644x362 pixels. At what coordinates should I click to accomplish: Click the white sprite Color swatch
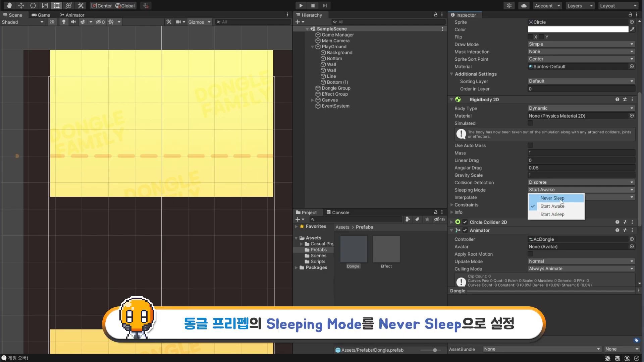pos(578,29)
